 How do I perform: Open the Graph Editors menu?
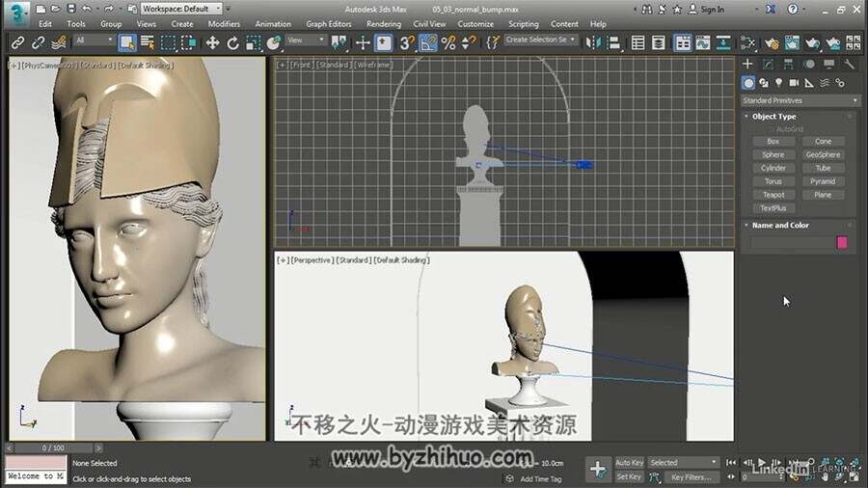tap(328, 24)
